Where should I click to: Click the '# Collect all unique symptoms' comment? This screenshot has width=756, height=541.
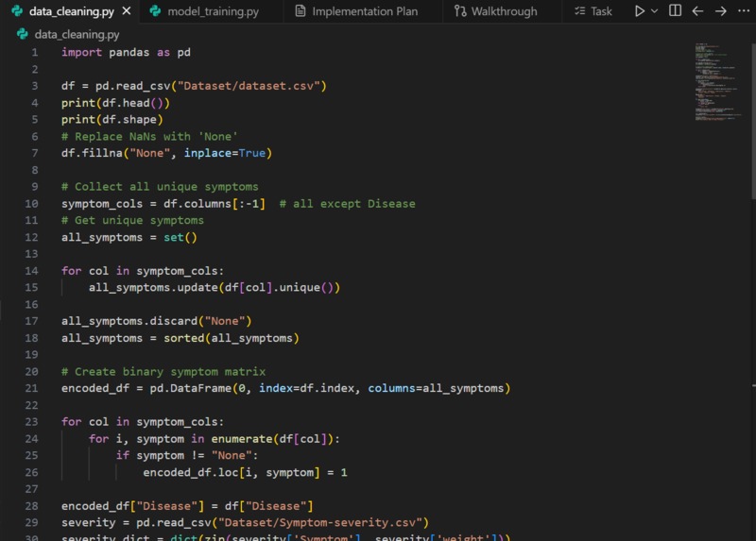[x=160, y=187]
